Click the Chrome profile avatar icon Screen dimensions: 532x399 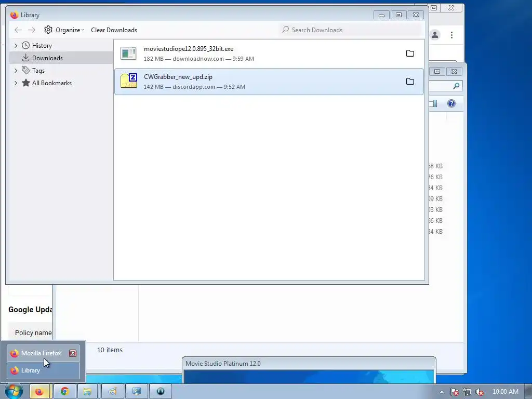tap(435, 35)
